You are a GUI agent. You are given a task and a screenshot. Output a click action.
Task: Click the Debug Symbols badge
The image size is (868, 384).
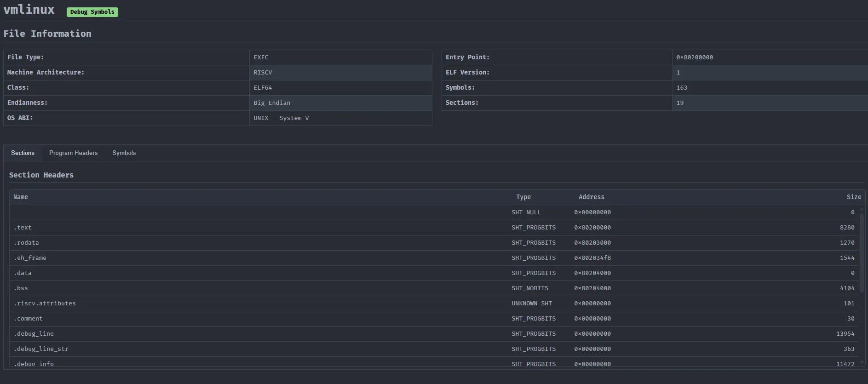[x=92, y=12]
